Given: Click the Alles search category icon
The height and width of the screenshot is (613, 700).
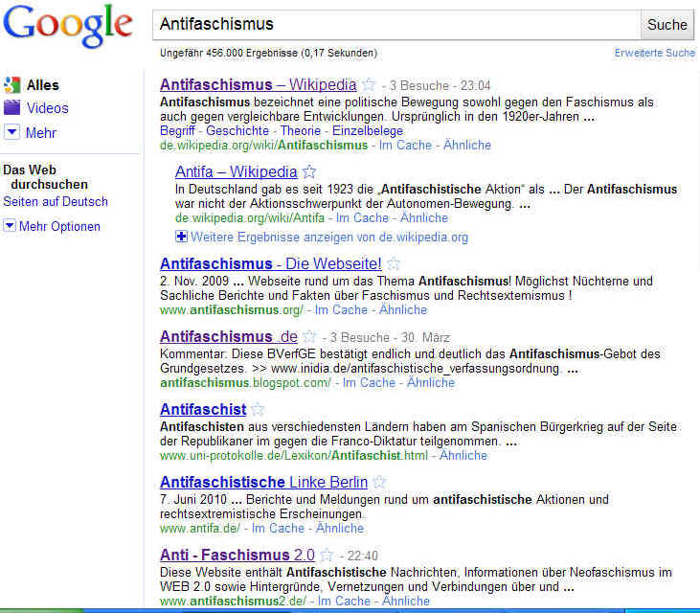Looking at the screenshot, I should 12,85.
